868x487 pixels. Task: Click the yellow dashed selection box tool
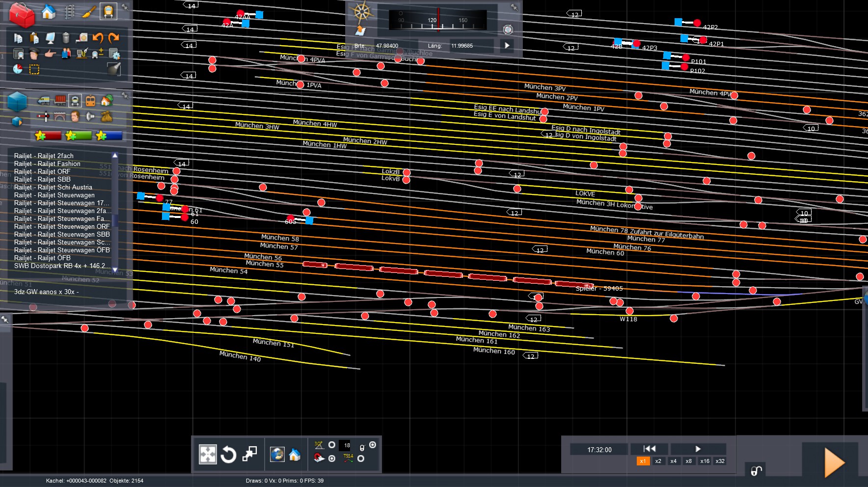[34, 69]
